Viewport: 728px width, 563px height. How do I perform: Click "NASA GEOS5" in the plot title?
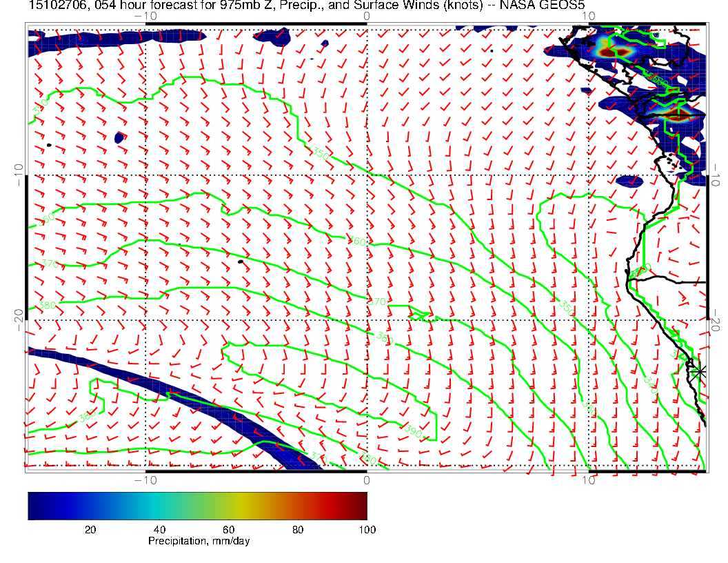545,6
